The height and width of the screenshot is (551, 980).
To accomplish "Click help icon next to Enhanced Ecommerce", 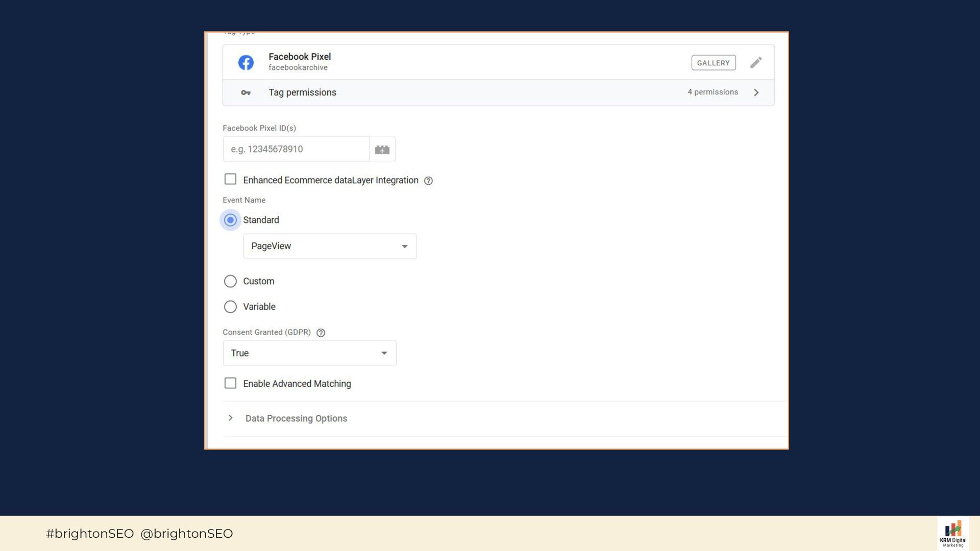I will click(x=428, y=181).
